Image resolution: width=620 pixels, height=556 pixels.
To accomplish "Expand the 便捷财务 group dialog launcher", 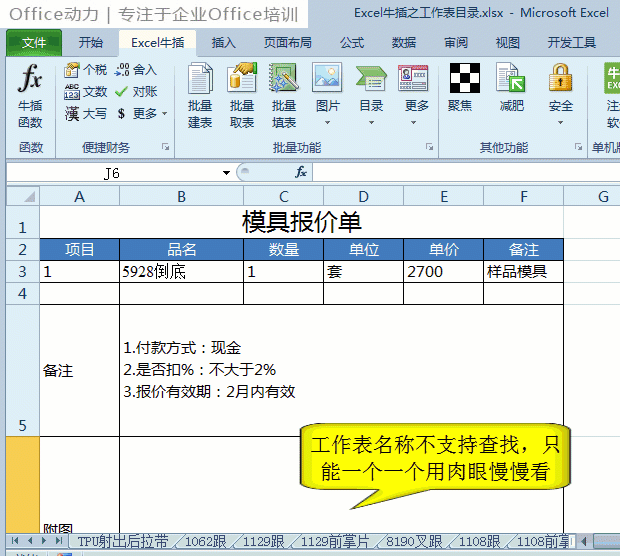I will (166, 147).
